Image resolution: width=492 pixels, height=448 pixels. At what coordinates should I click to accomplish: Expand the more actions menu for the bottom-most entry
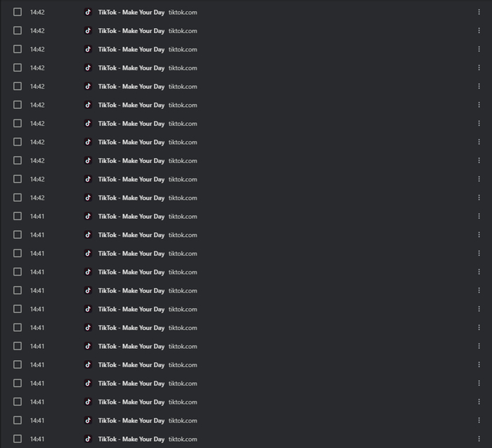pyautogui.click(x=479, y=439)
